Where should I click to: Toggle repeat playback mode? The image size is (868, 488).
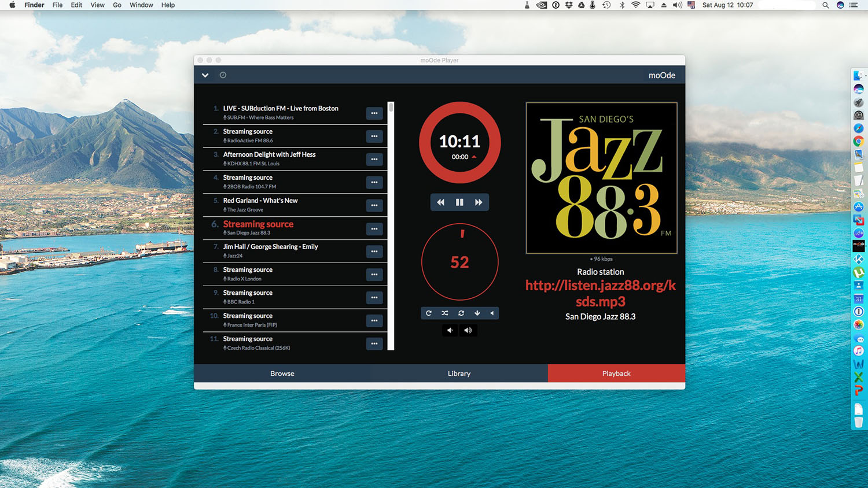tap(429, 313)
